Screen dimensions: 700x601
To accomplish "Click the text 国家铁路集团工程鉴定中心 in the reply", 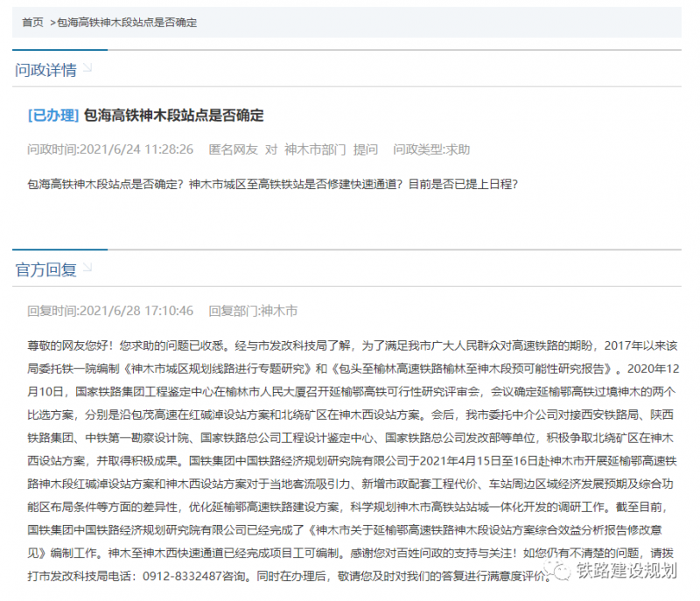I will 144,392.
